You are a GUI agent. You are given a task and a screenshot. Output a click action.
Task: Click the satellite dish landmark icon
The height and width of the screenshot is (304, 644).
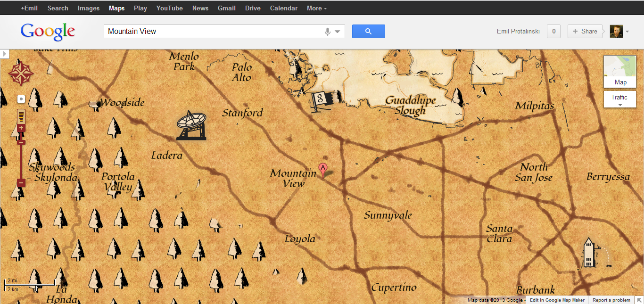pos(191,125)
